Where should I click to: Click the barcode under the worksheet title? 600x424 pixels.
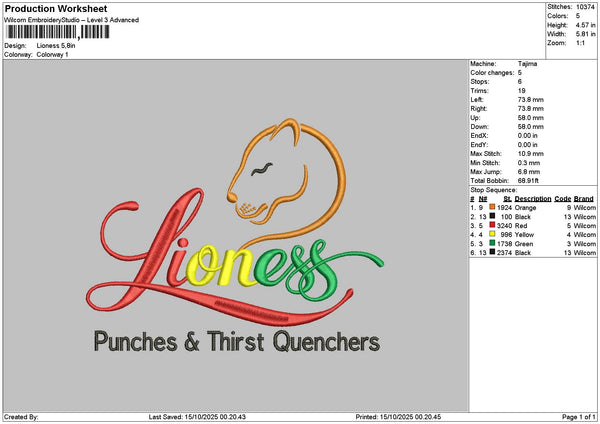(58, 32)
